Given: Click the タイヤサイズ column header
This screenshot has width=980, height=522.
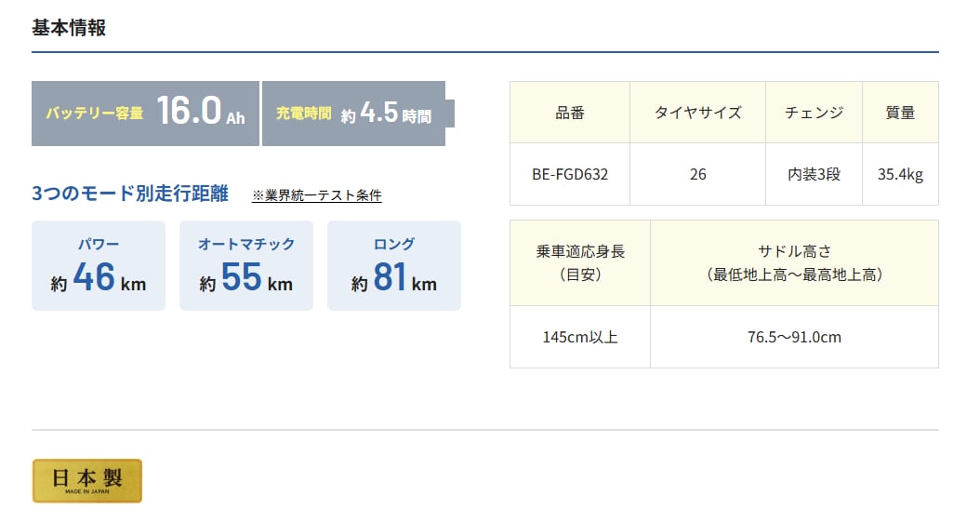Looking at the screenshot, I should pyautogui.click(x=698, y=113).
